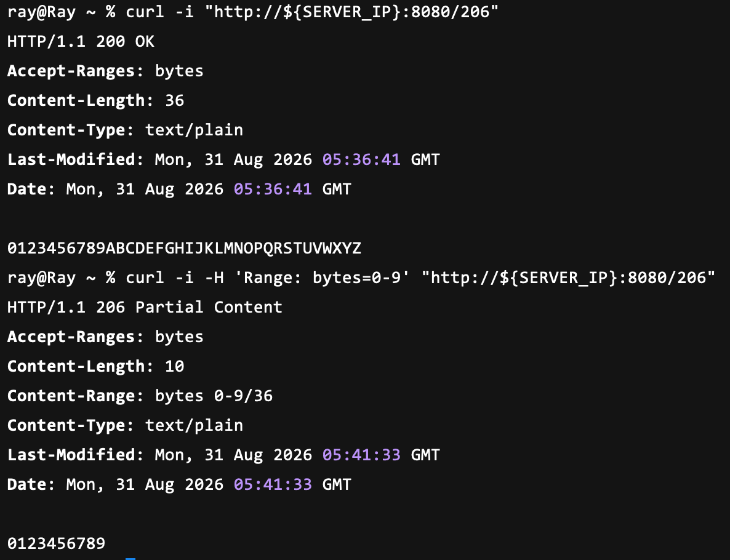Click the first curl command line

point(253,12)
